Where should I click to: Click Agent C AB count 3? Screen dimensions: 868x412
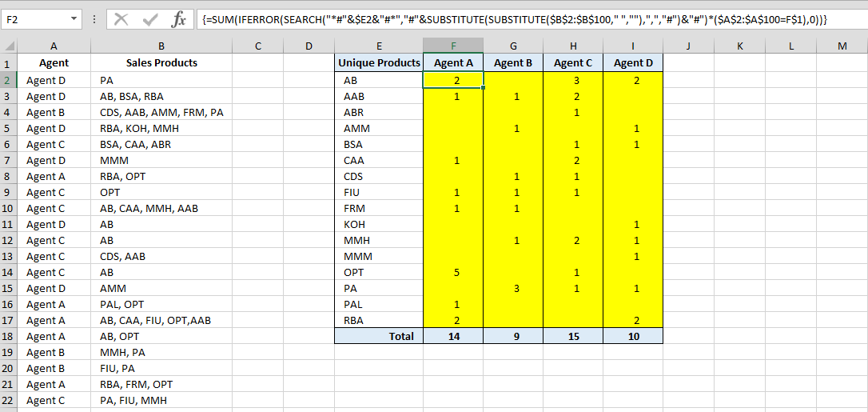point(573,80)
